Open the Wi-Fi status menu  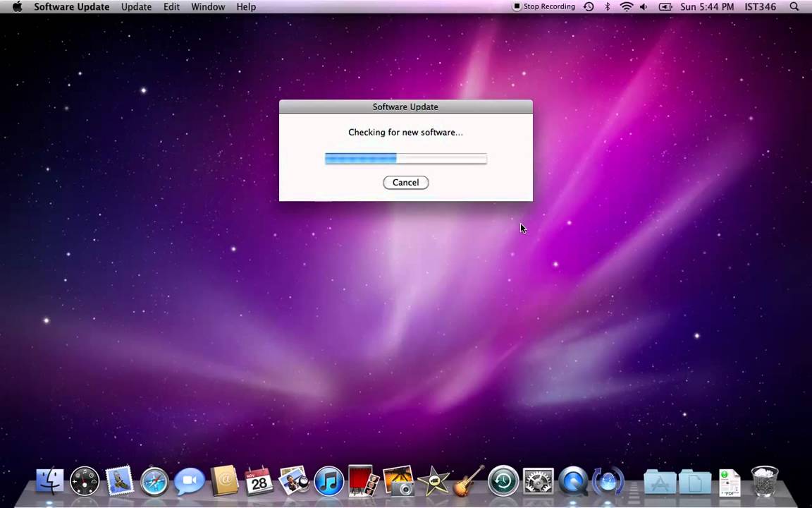(627, 7)
